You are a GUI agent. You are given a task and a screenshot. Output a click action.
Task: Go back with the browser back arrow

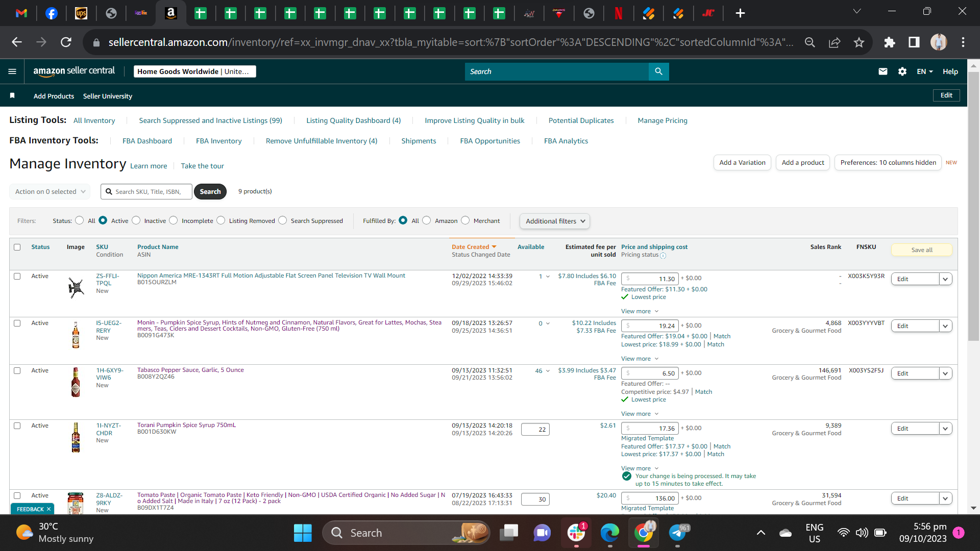coord(17,42)
